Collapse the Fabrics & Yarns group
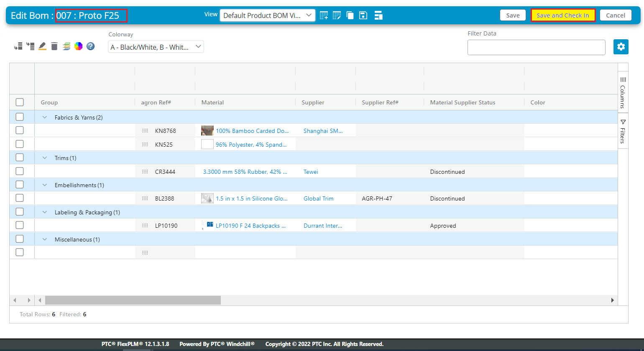The image size is (644, 351). 45,117
